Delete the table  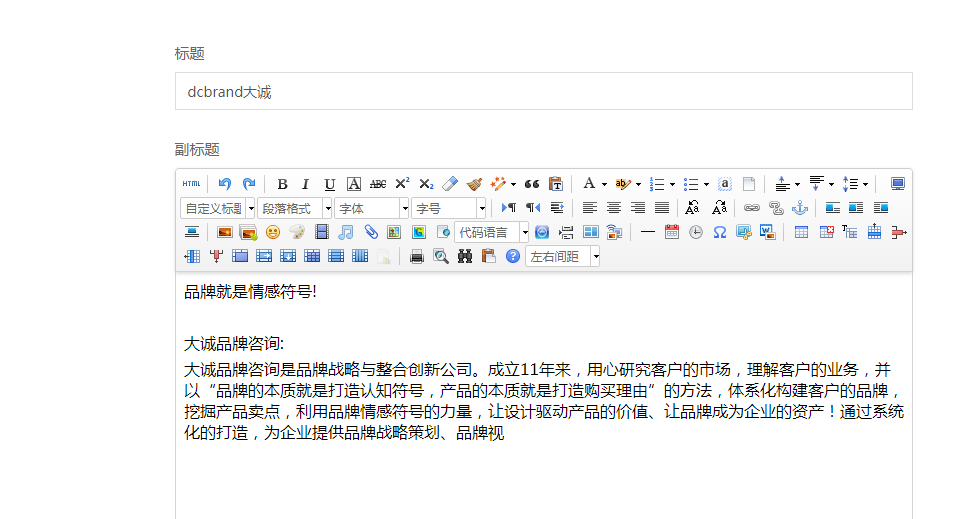click(826, 232)
